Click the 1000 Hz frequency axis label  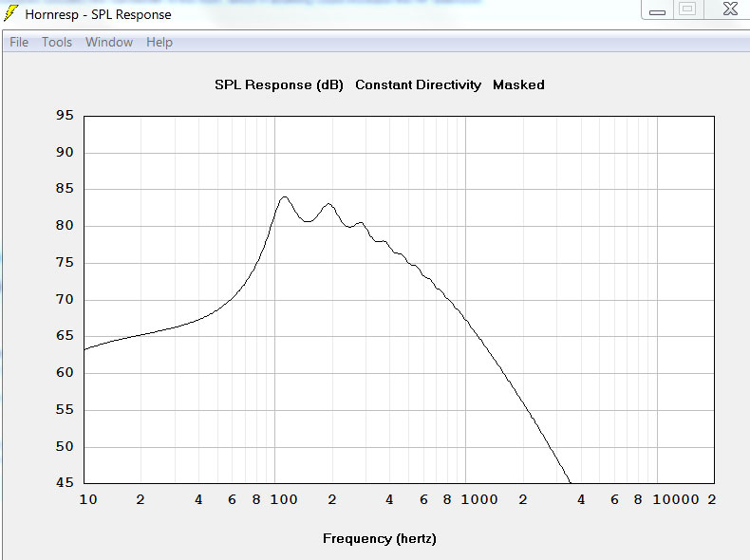(479, 500)
